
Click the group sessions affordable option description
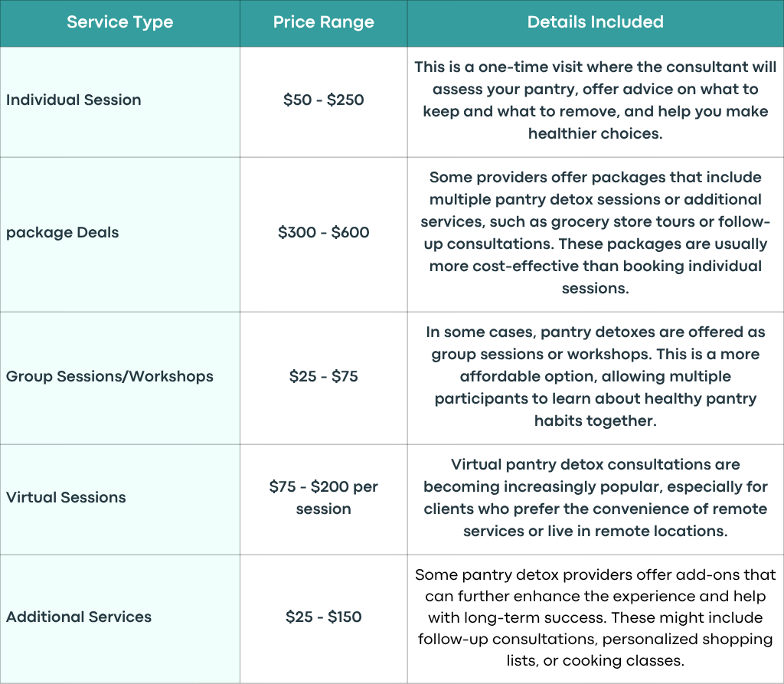[596, 376]
